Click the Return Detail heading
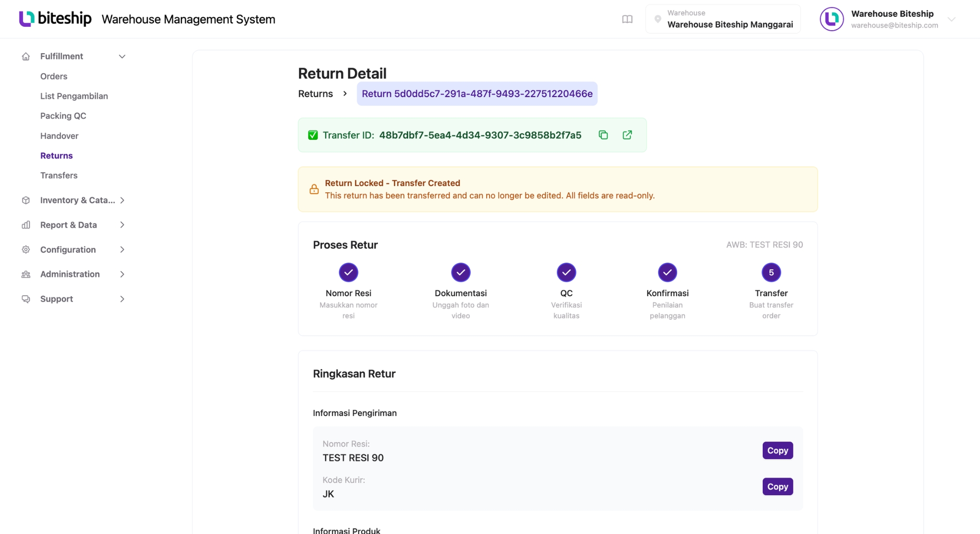Image resolution: width=980 pixels, height=534 pixels. (342, 73)
